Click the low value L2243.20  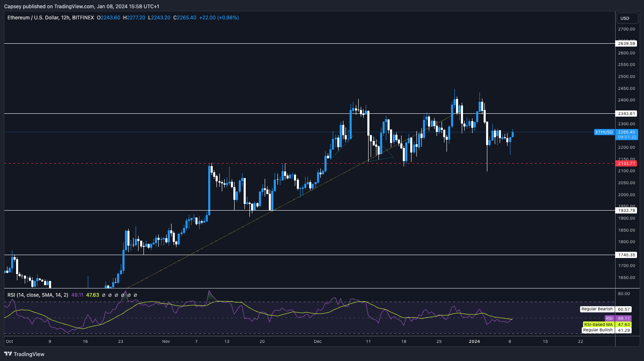[x=159, y=18]
